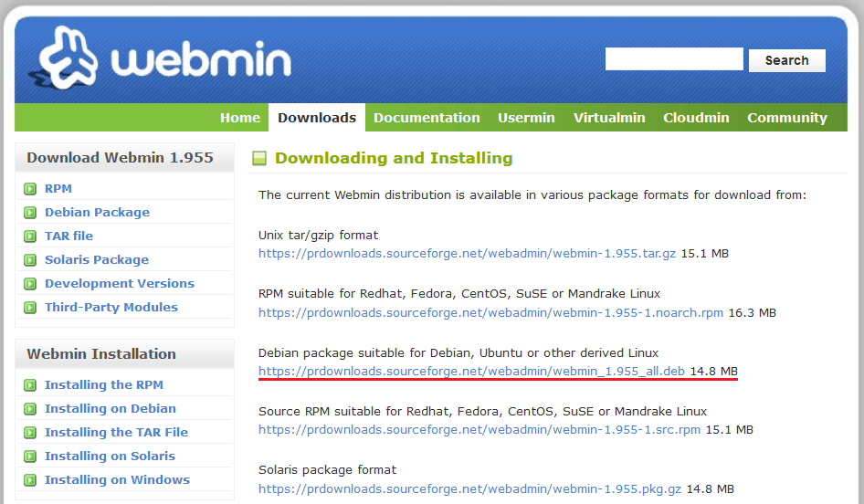Screen dimensions: 864x504
Task: Visit the Community tab
Action: 787,117
